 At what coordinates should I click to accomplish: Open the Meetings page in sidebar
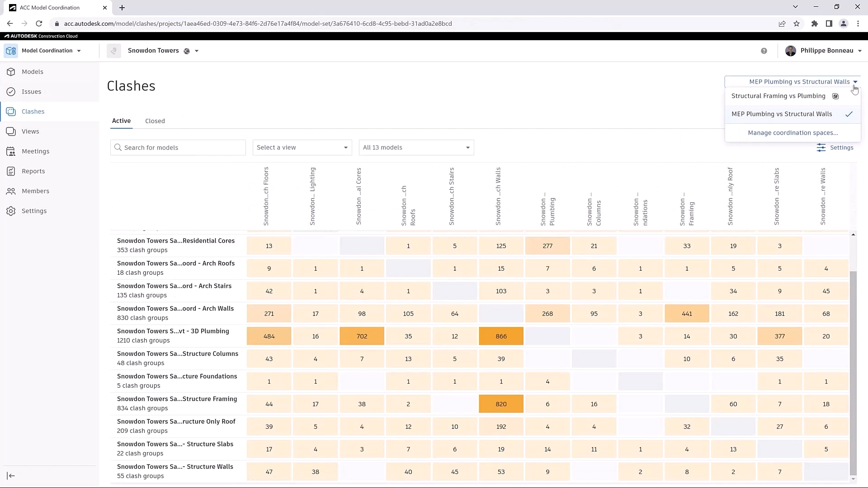pos(35,151)
